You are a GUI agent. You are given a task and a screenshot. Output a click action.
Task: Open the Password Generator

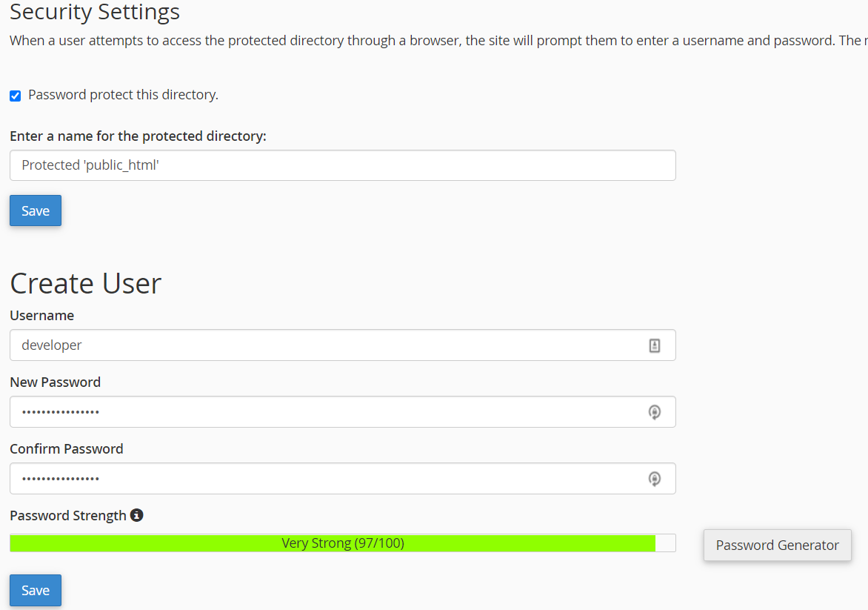point(777,545)
